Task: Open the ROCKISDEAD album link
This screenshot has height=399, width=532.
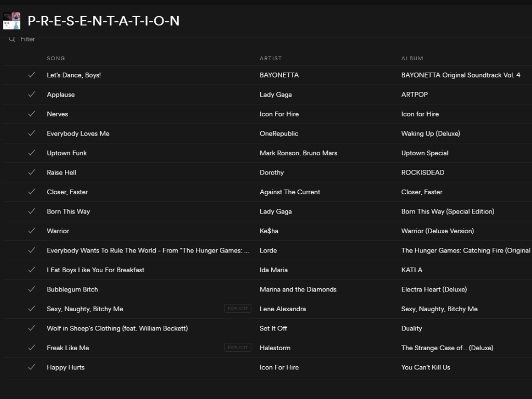Action: 423,172
